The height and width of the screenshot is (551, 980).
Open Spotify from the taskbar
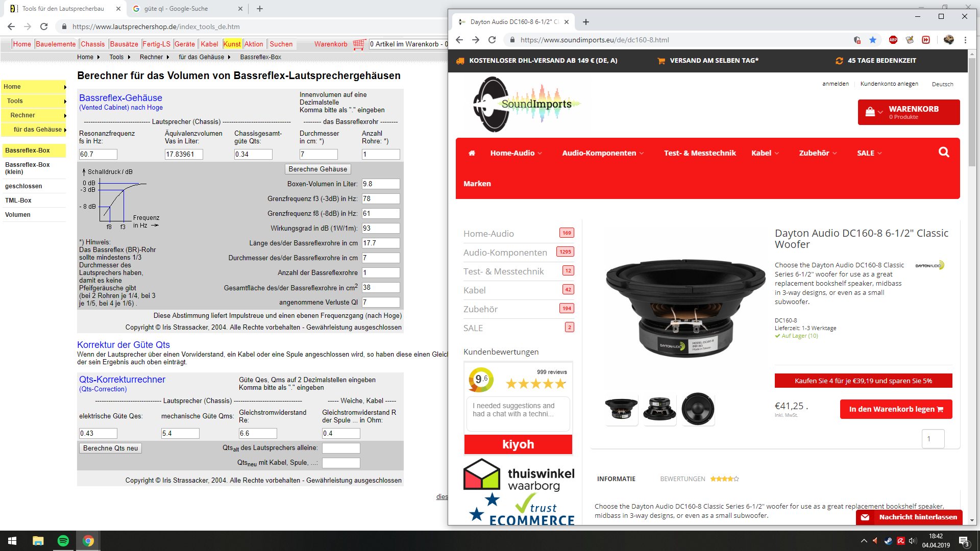[x=63, y=541]
